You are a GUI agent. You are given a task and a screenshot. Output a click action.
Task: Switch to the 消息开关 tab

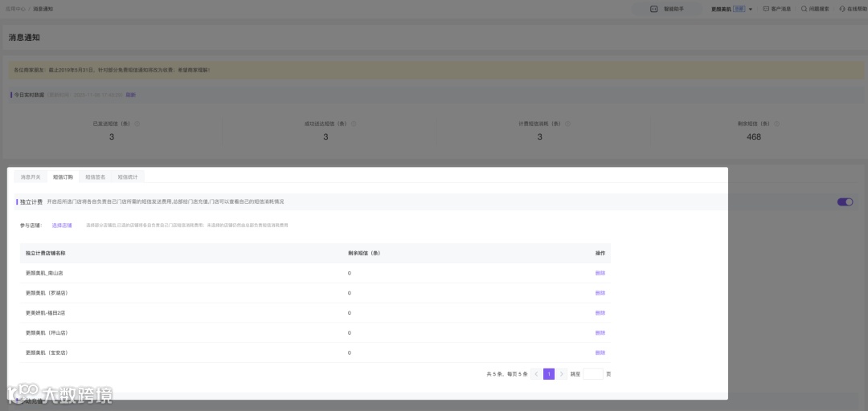(31, 177)
